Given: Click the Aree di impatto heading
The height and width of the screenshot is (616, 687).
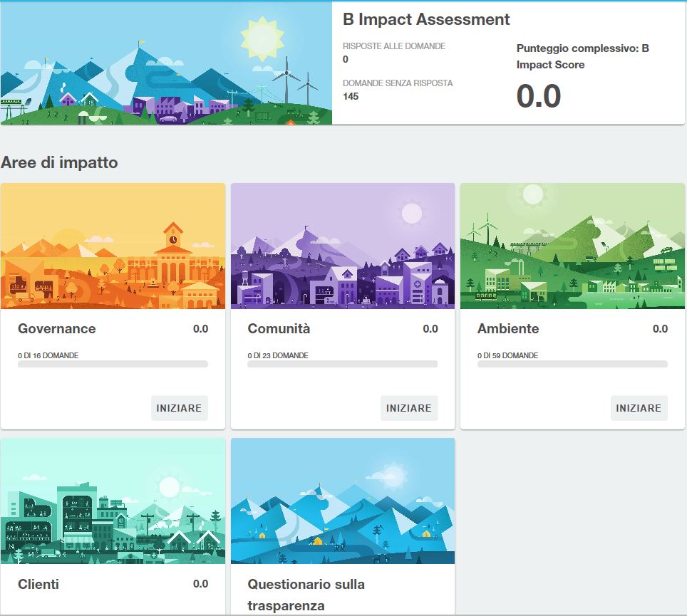Looking at the screenshot, I should tap(60, 162).
